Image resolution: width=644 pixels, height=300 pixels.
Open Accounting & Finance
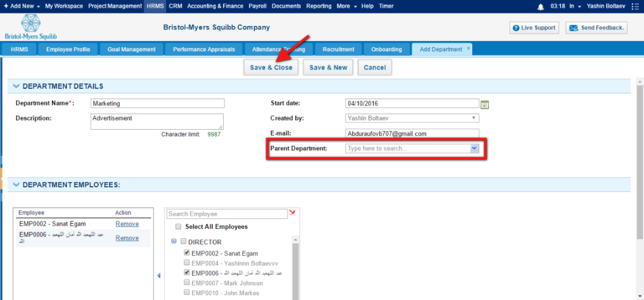(x=215, y=6)
